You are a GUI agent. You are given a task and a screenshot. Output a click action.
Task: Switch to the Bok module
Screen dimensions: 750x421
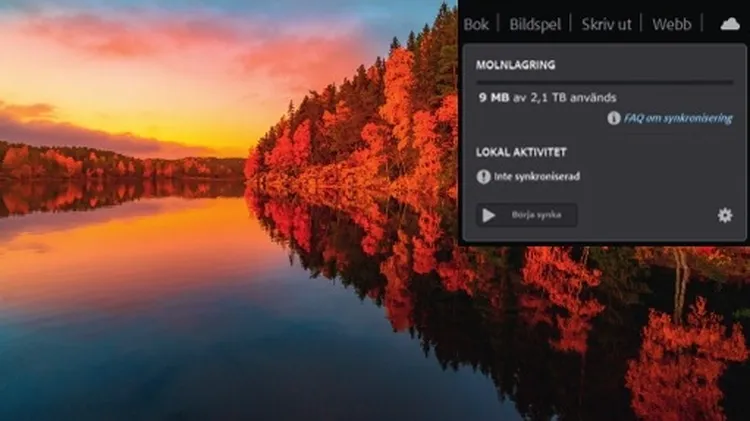(x=476, y=24)
